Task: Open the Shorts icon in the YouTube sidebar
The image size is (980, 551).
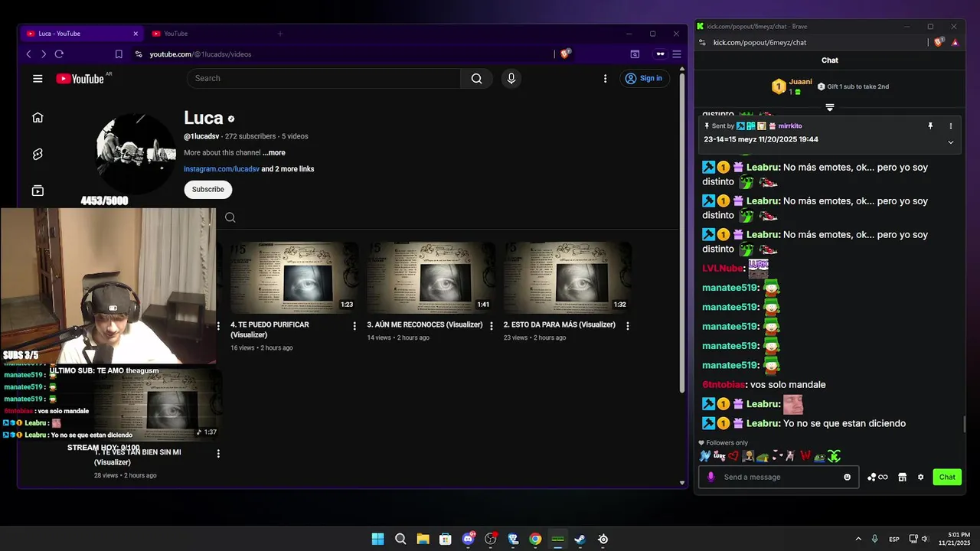Action: point(38,154)
